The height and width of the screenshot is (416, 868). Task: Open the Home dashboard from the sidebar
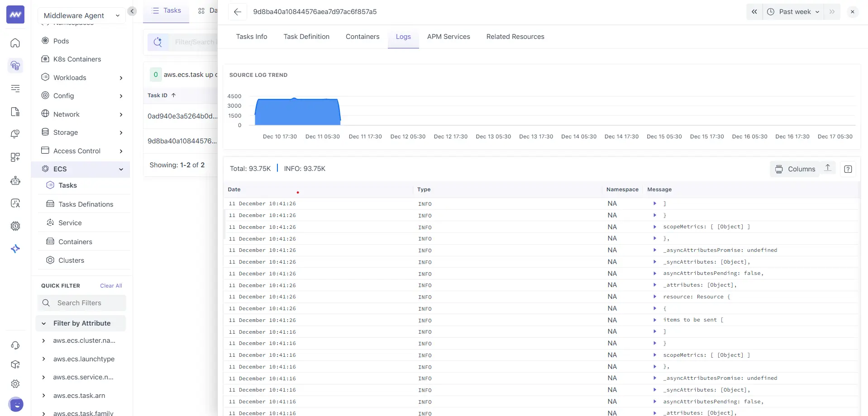coord(15,43)
